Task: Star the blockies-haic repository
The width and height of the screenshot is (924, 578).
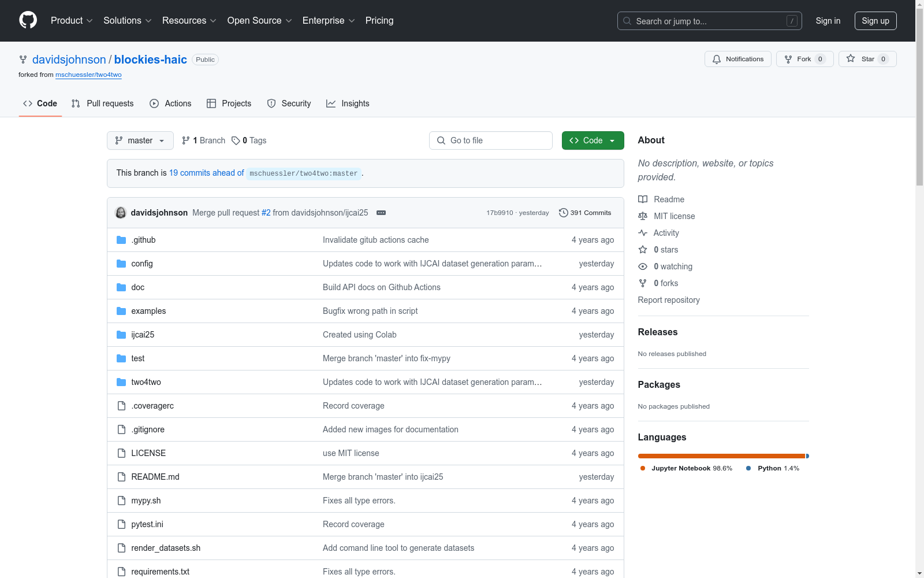Action: 867,59
